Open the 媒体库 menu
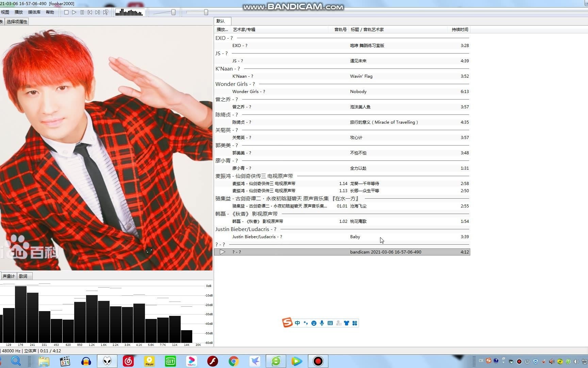588x368 pixels. coord(34,12)
